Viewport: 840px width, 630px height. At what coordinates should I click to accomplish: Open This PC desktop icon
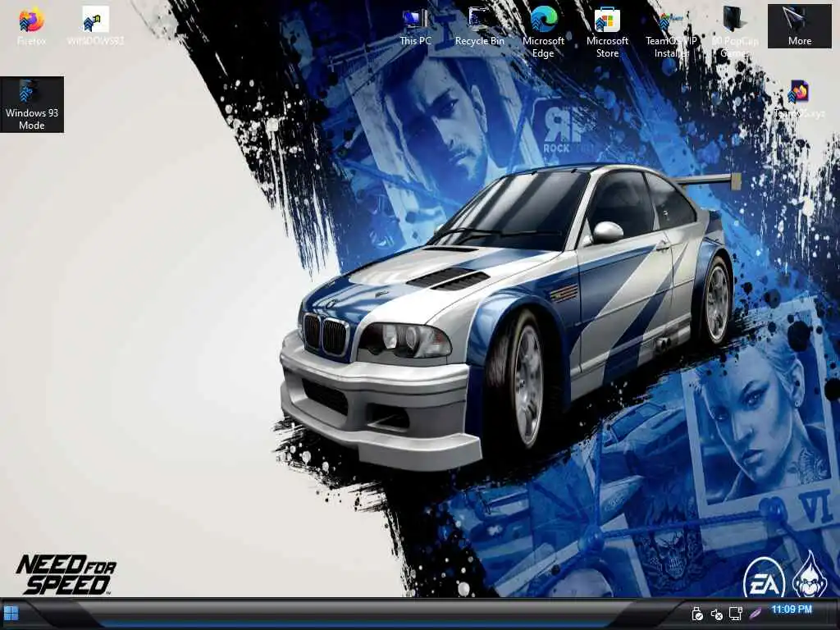click(x=415, y=26)
